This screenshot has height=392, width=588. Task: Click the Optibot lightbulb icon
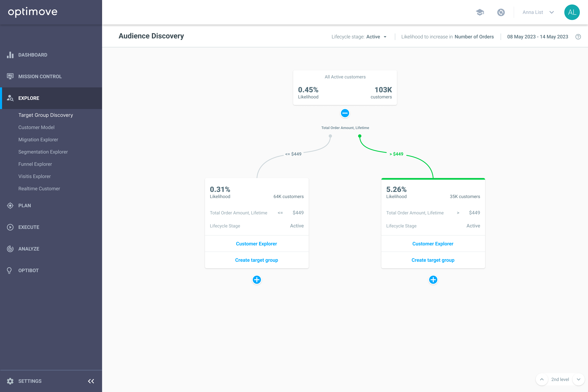coord(9,271)
